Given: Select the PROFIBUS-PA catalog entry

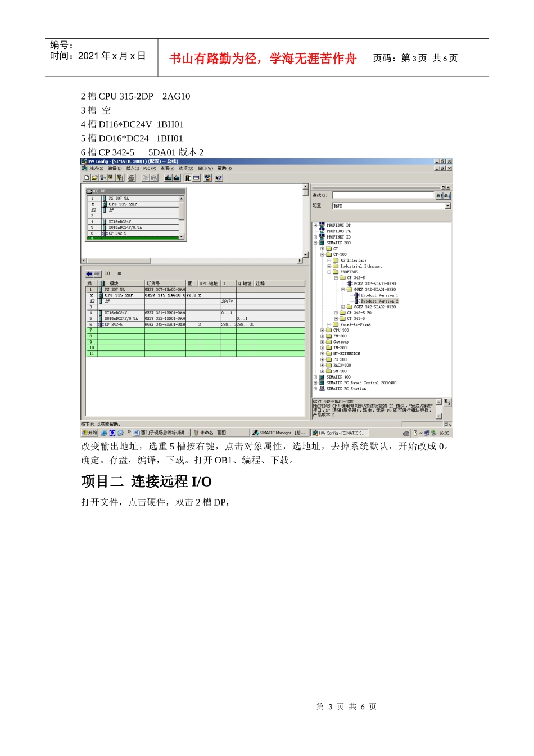Looking at the screenshot, I should pyautogui.click(x=338, y=231).
